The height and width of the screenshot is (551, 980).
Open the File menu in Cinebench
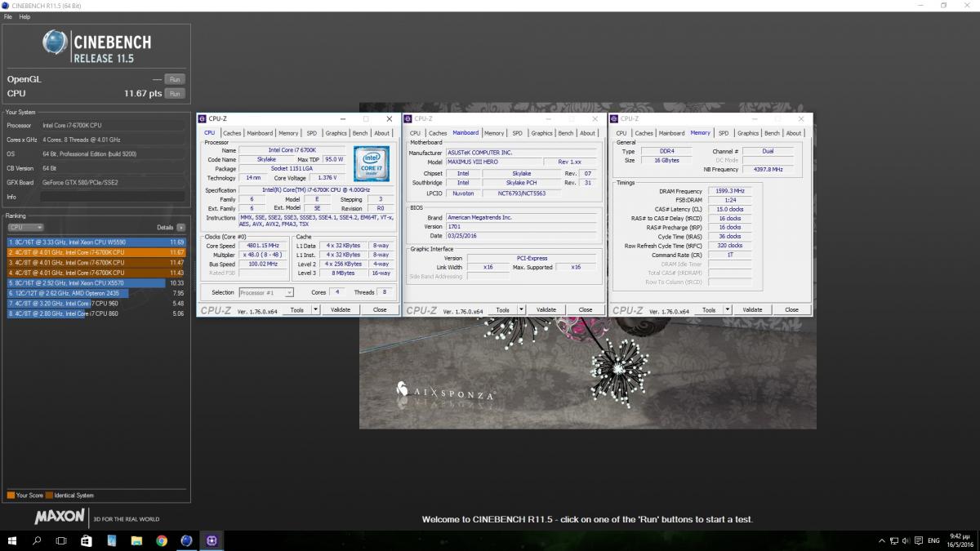pyautogui.click(x=7, y=16)
